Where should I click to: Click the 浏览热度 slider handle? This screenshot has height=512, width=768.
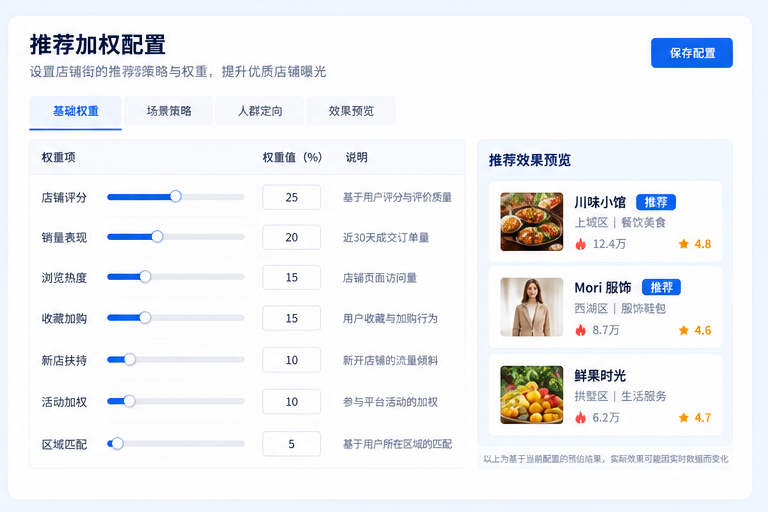point(145,277)
